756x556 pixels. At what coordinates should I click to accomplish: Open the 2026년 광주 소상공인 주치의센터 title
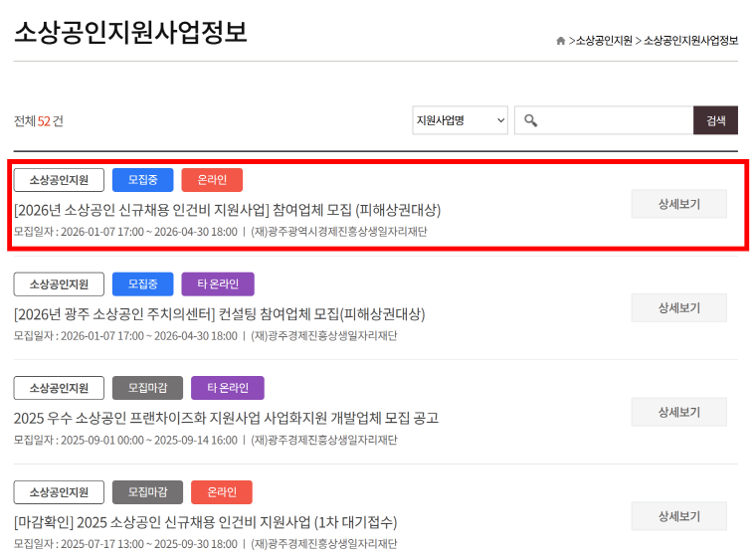(x=219, y=314)
